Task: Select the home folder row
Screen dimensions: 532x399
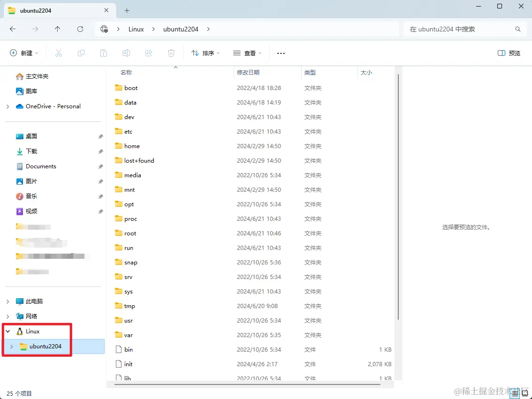Action: [x=253, y=146]
